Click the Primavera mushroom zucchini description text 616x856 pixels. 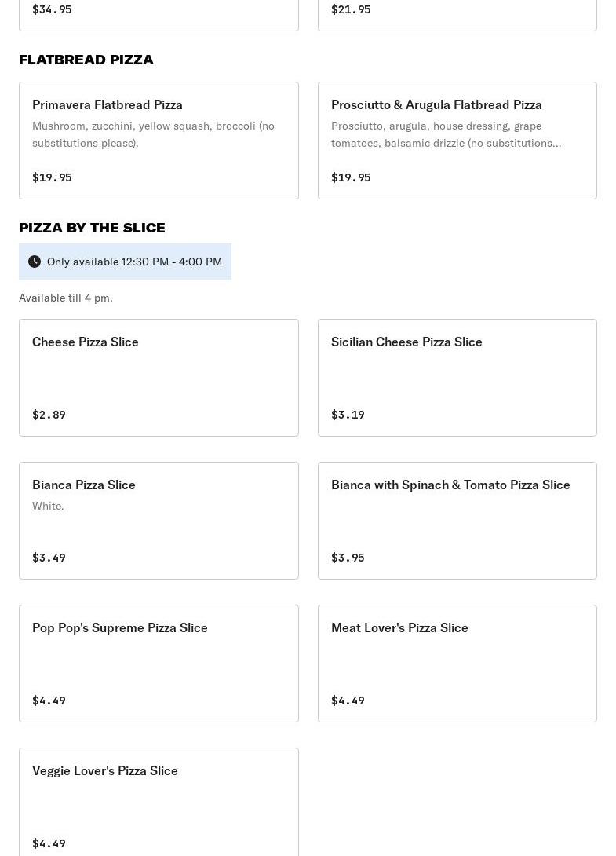click(x=153, y=134)
